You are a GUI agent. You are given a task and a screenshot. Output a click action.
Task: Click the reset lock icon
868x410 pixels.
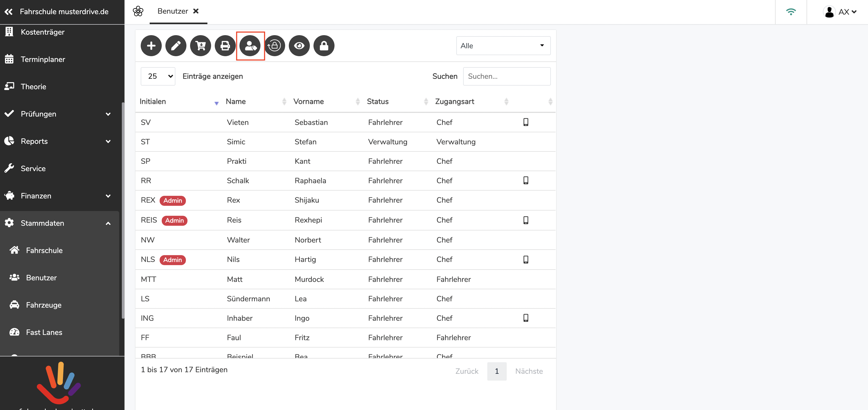coord(275,45)
